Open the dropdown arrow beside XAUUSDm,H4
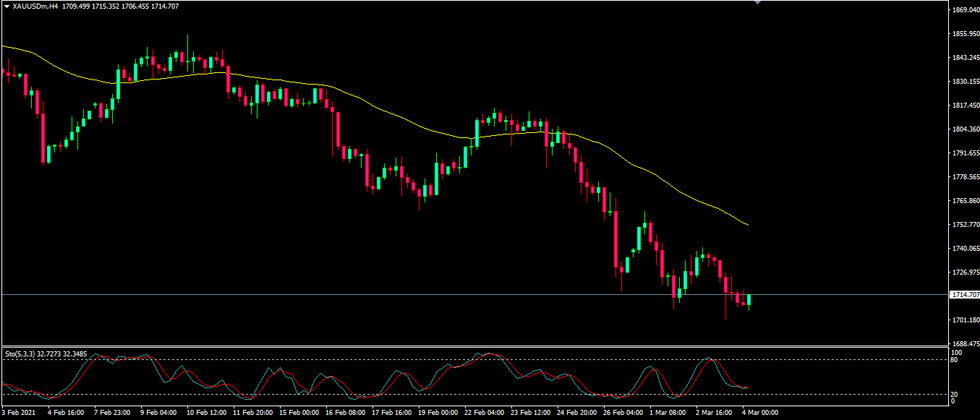980x420 pixels. point(7,7)
